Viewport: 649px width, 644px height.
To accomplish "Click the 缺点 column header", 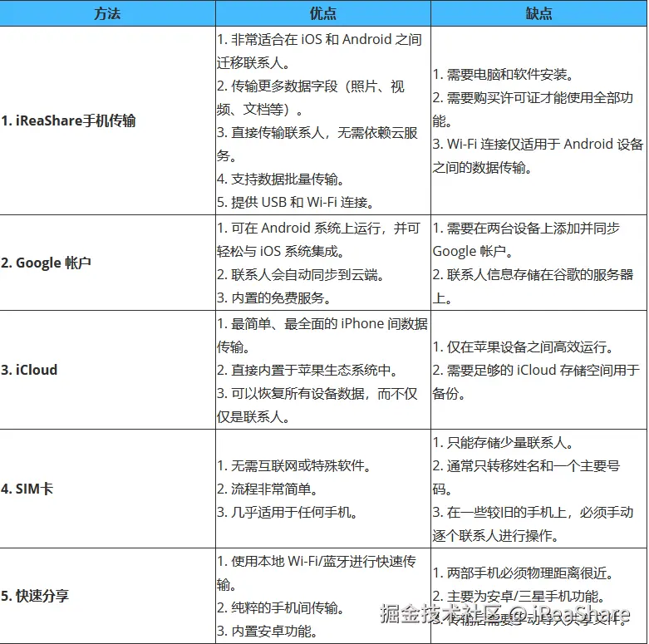I will pyautogui.click(x=538, y=13).
